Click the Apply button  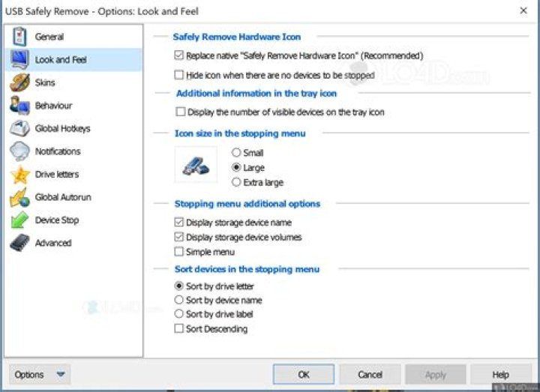[x=436, y=375]
